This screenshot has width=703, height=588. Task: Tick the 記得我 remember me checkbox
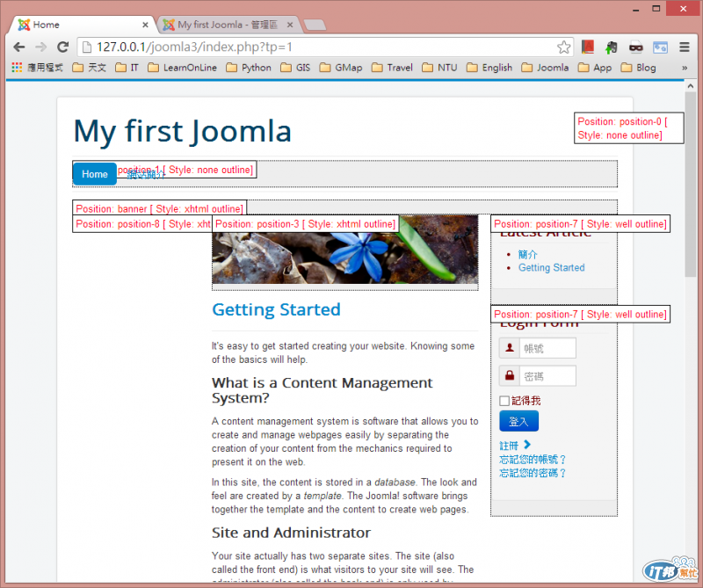click(504, 401)
